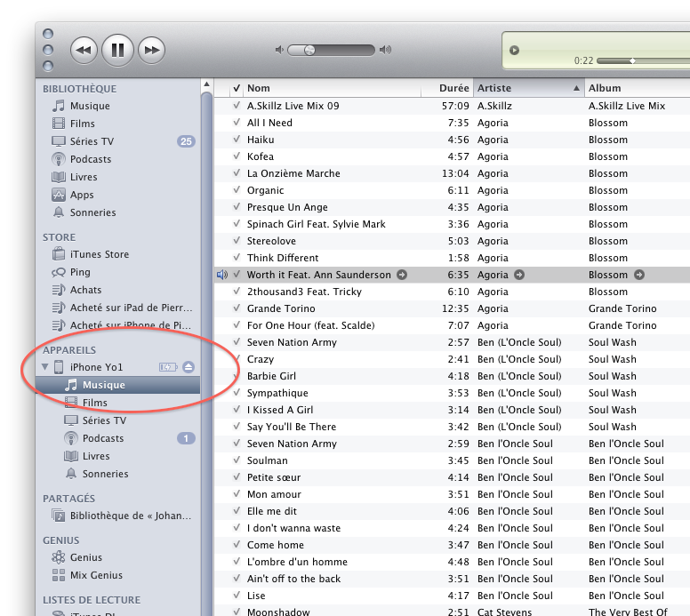This screenshot has height=616, width=690.
Task: Uncheck Worth it Feat. Ann Saunderson
Action: pyautogui.click(x=237, y=275)
